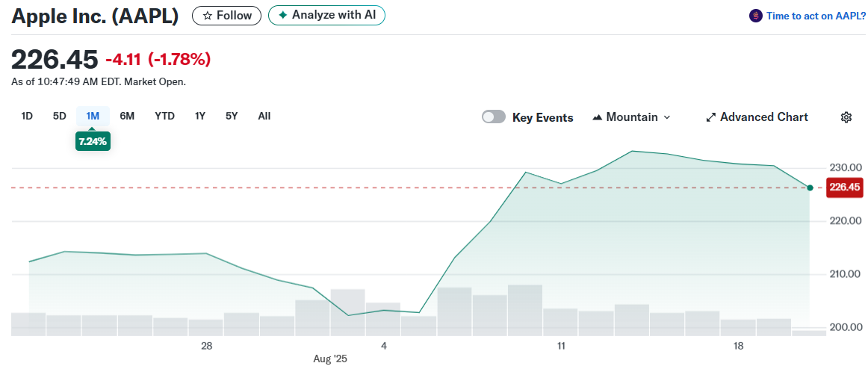Select the All time range
The width and height of the screenshot is (868, 369).
(264, 117)
